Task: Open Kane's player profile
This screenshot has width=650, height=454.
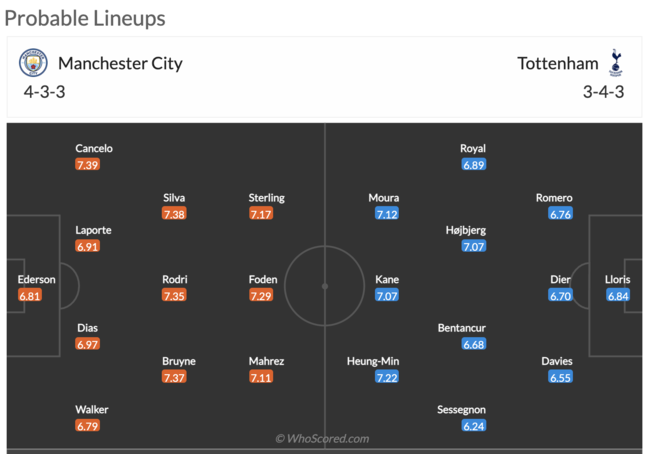Action: pyautogui.click(x=387, y=280)
